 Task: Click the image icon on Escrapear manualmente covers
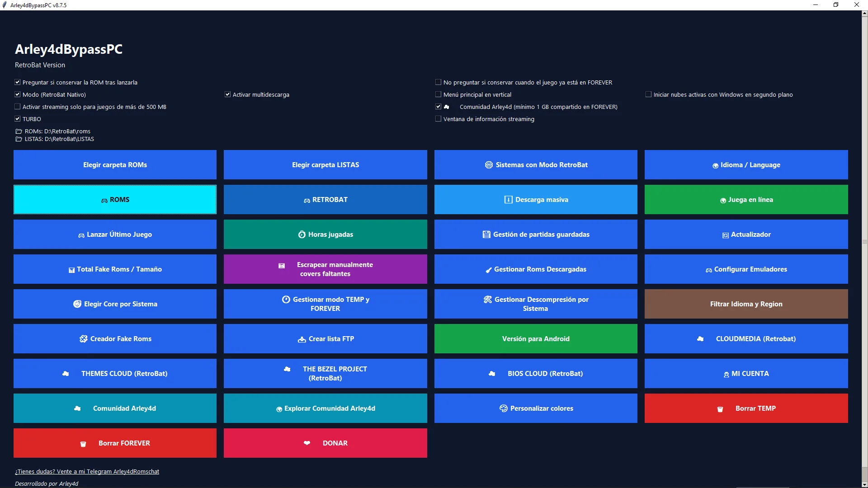[282, 266]
